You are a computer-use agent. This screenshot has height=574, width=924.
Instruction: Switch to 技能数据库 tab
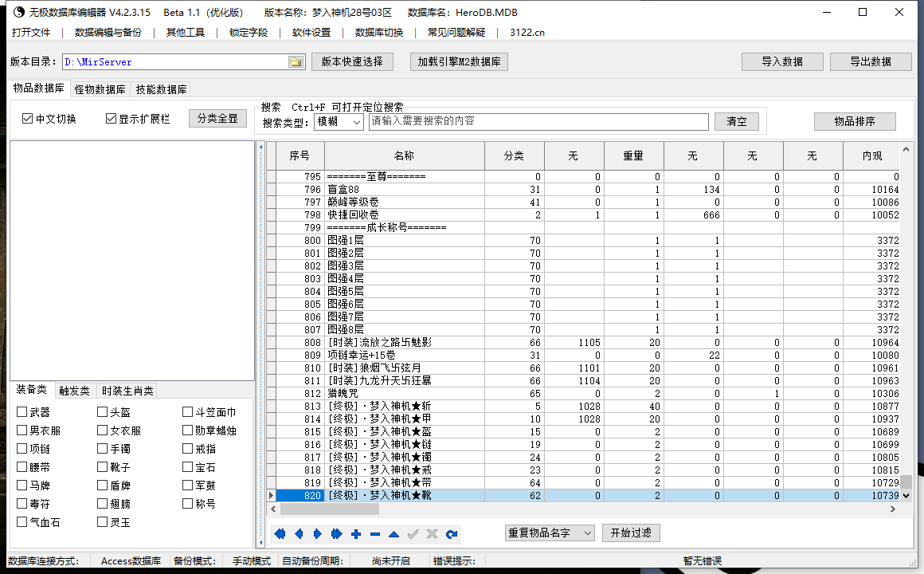coord(161,89)
